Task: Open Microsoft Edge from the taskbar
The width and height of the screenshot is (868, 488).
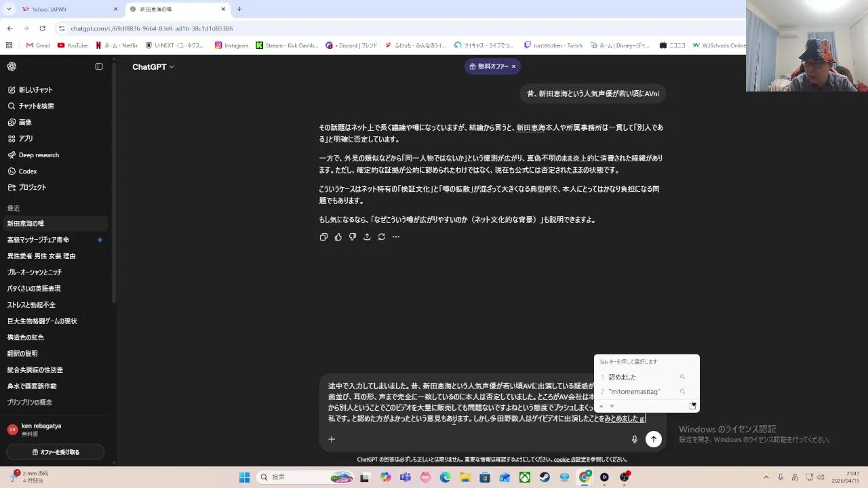Action: (446, 477)
